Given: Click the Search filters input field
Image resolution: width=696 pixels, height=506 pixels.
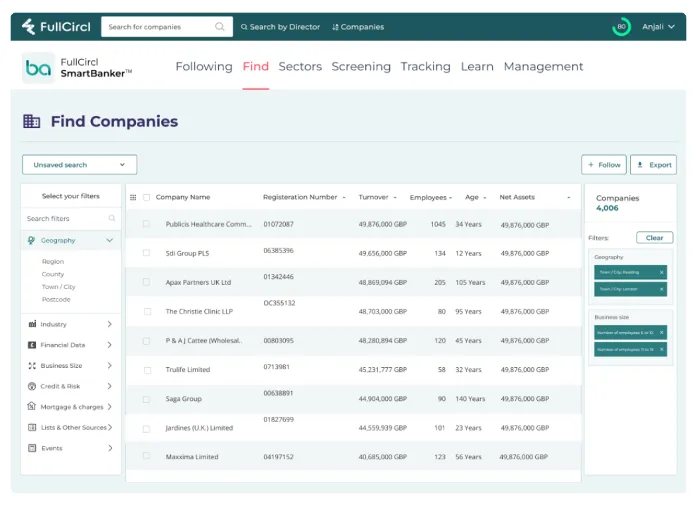Looking at the screenshot, I should (71, 218).
